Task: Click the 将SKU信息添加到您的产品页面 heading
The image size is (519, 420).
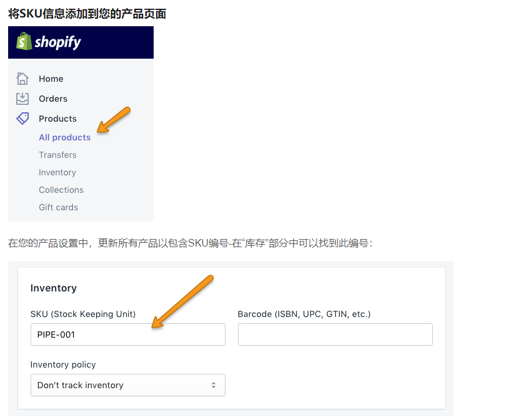Action: click(87, 14)
